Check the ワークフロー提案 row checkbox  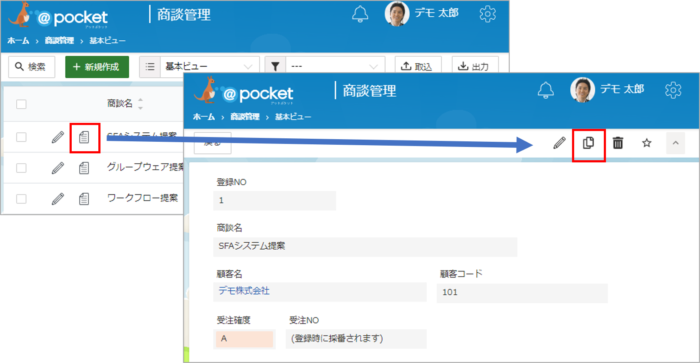(21, 198)
